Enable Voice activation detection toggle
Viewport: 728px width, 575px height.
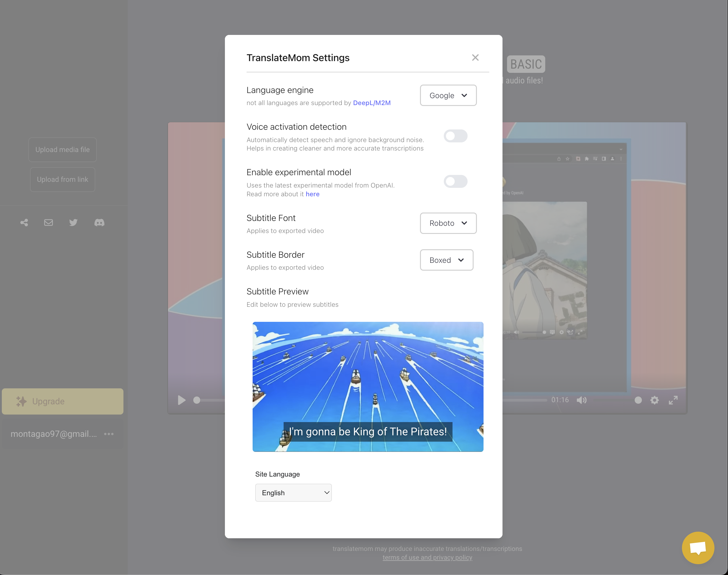(x=455, y=136)
